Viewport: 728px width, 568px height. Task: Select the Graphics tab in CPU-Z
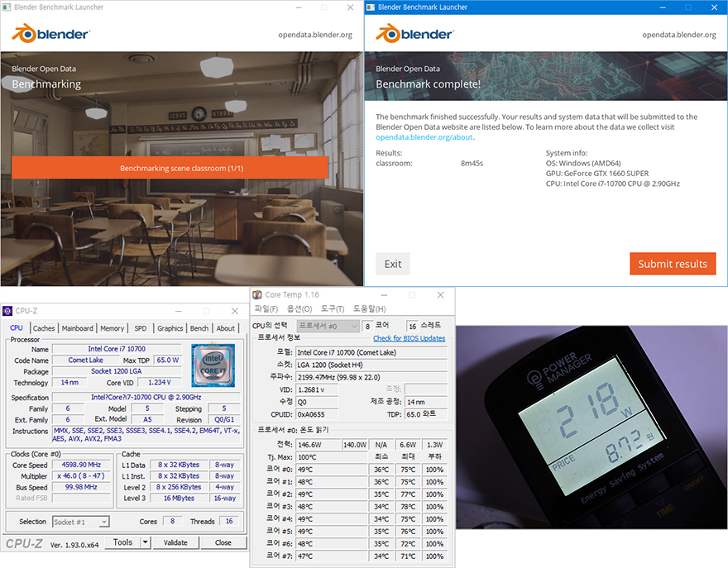(170, 328)
